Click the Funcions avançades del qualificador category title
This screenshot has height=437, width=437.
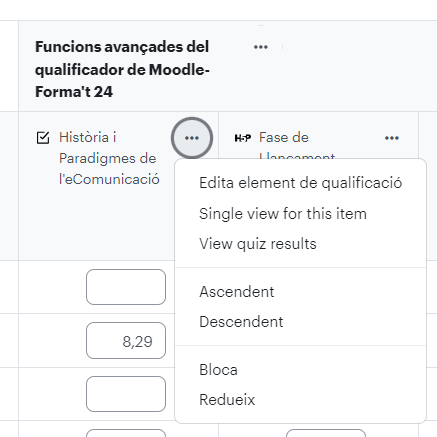tap(122, 69)
